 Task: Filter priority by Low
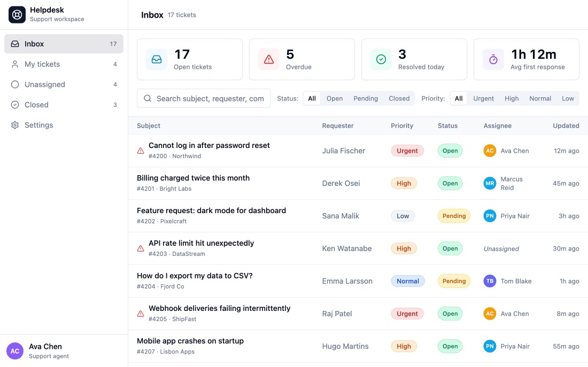tap(568, 99)
